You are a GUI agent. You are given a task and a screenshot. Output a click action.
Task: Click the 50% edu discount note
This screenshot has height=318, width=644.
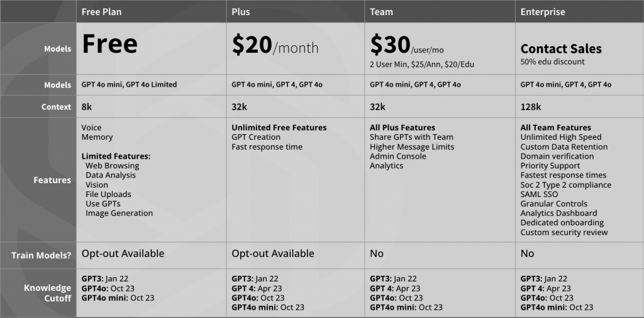point(552,62)
